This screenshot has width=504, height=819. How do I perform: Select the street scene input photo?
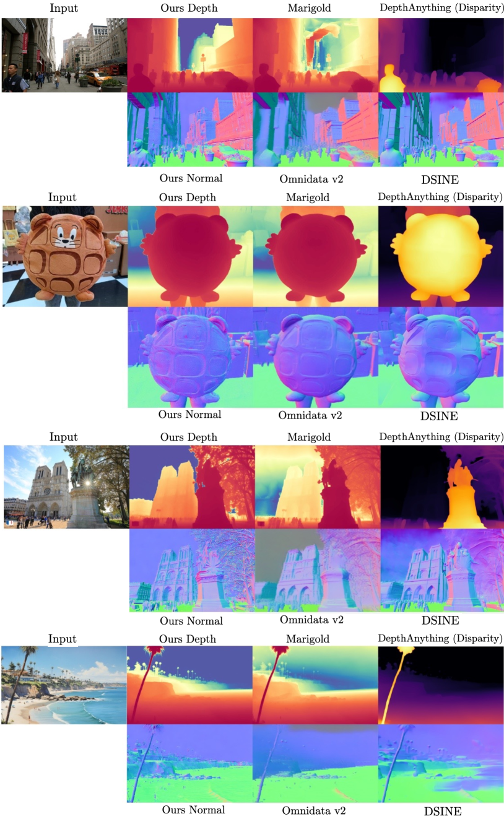(x=64, y=55)
